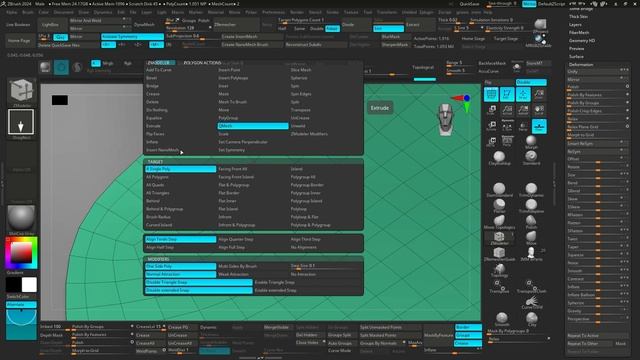Click the DynaMesh button
This screenshot has width=640, height=360.
144,24
